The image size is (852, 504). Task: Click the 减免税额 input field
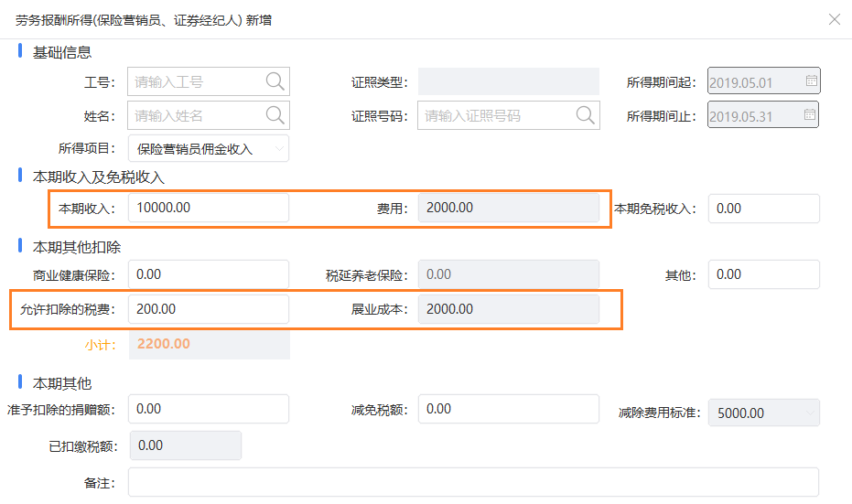509,409
